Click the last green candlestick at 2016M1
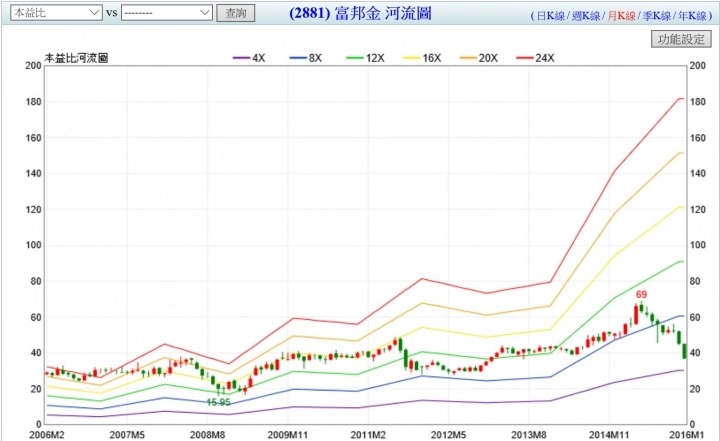This screenshot has width=720, height=441. (685, 351)
